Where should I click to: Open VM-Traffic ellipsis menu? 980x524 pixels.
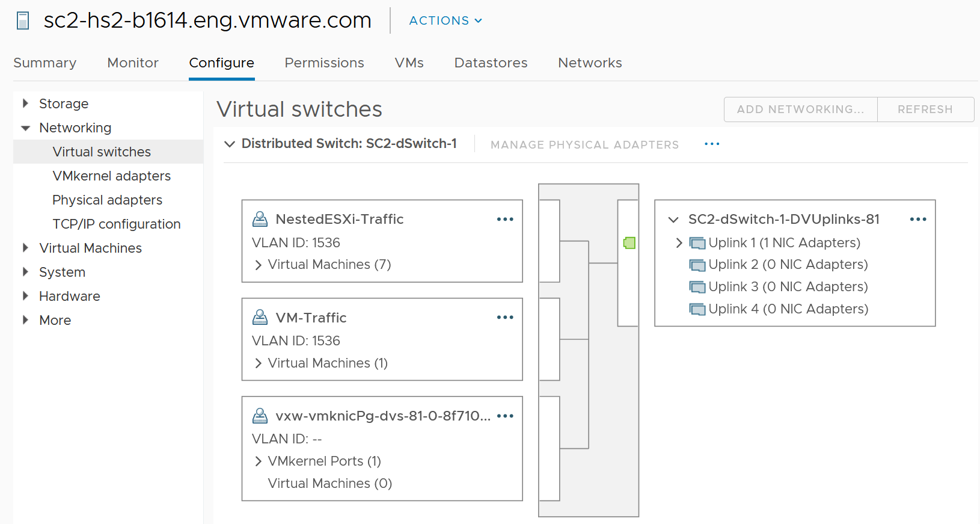(x=505, y=317)
